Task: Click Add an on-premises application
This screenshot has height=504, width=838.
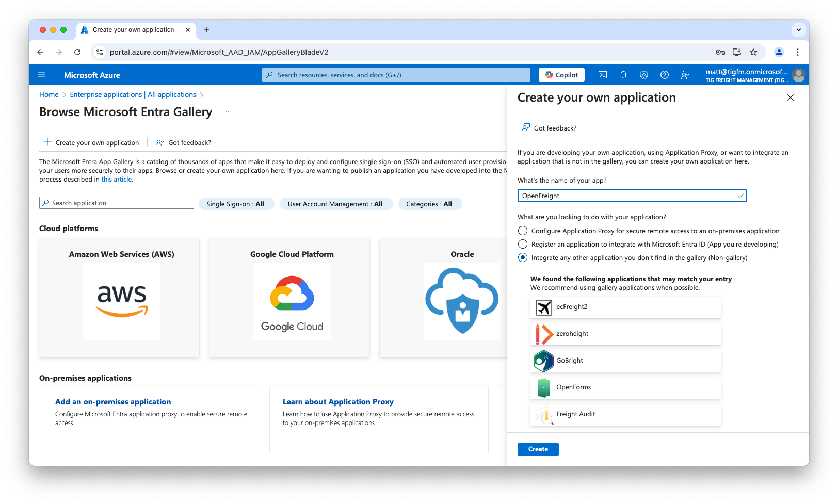Action: 113,402
